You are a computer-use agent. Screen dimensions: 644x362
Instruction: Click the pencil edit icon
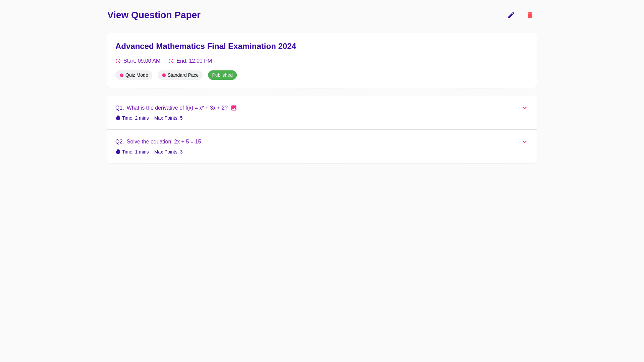pyautogui.click(x=511, y=15)
